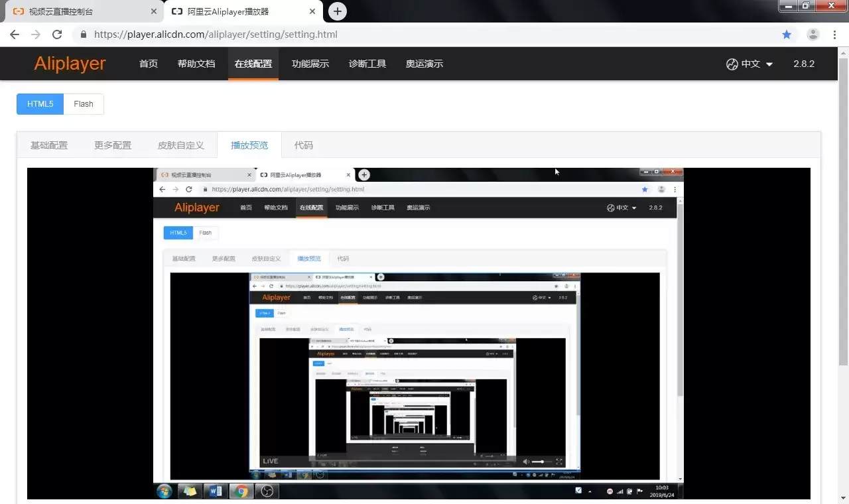Select 在线配置 in the navigation bar

253,64
